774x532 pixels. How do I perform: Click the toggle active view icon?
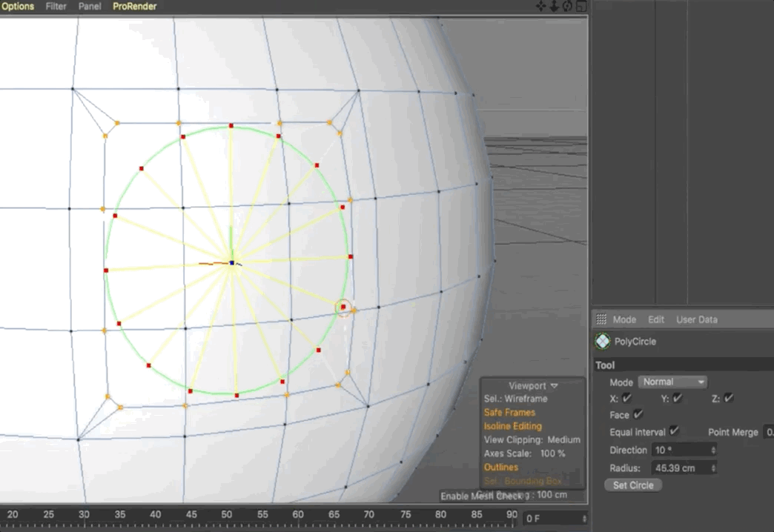coord(581,6)
